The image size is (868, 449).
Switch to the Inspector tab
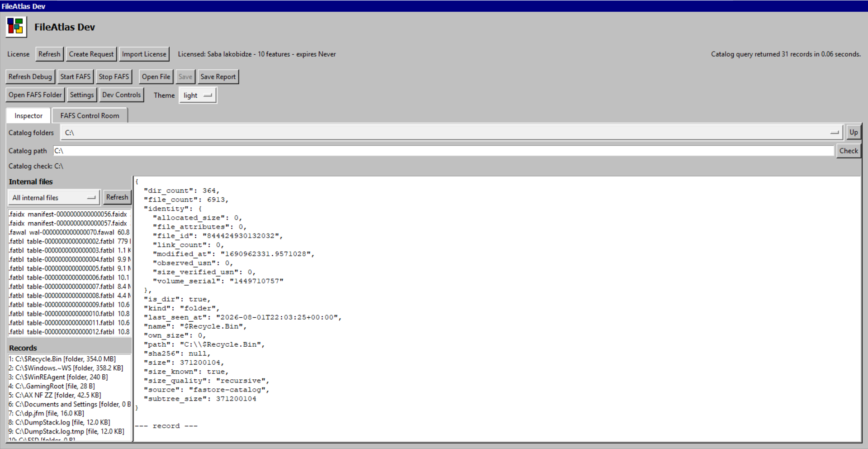click(x=28, y=115)
